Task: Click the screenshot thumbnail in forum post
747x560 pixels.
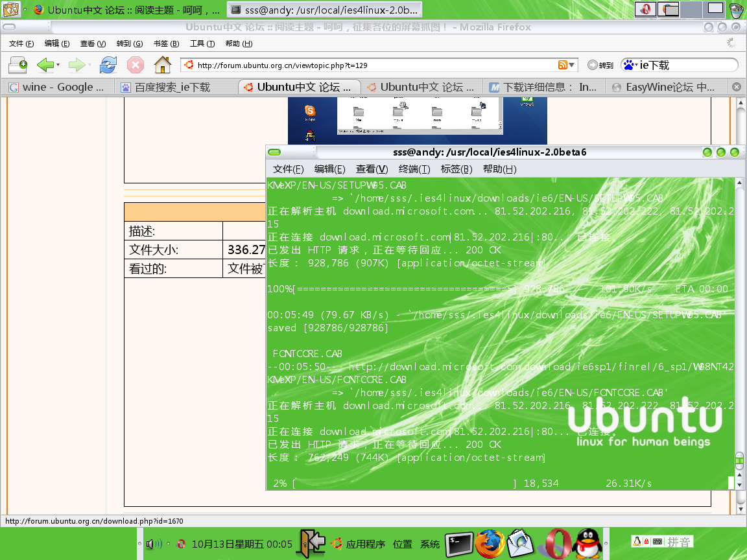Action: (418, 121)
